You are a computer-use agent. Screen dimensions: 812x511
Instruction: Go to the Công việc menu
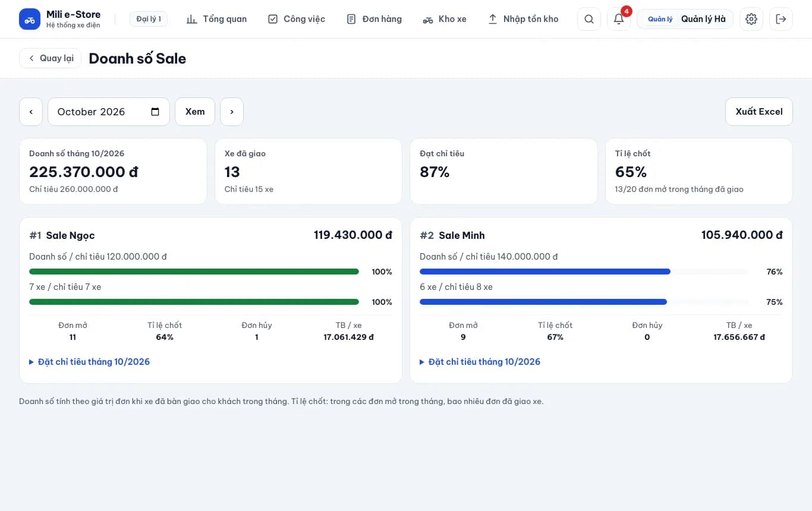297,19
